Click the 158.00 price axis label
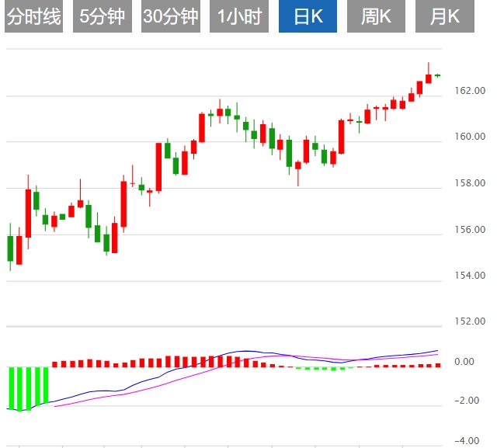497x448 pixels. (x=468, y=183)
